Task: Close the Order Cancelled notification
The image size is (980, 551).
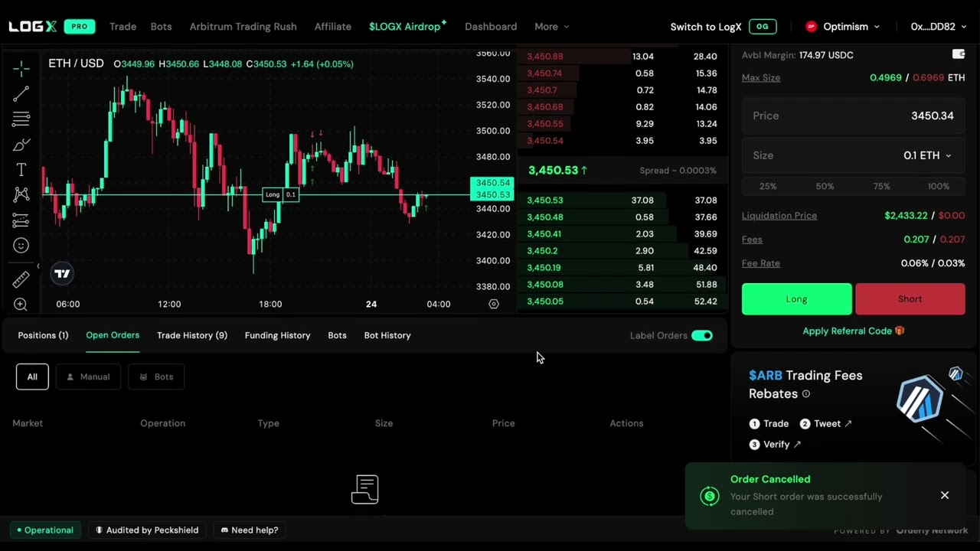Action: click(x=945, y=495)
